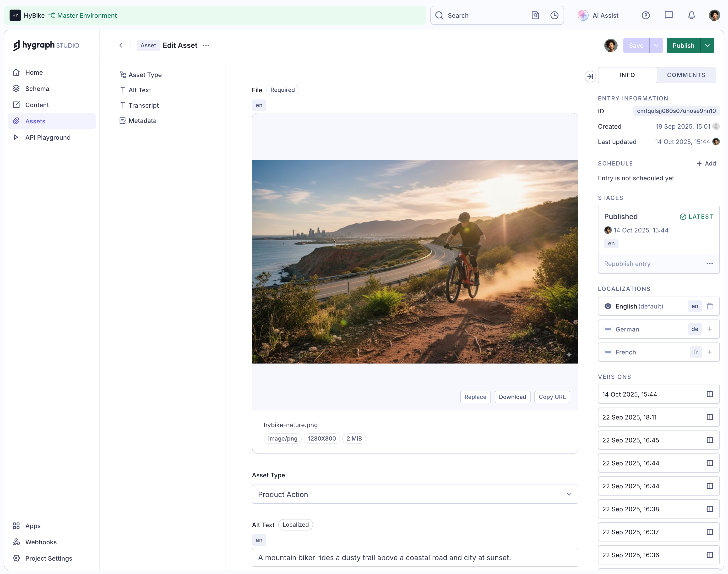Toggle French localization visibility eye
The width and height of the screenshot is (728, 574).
click(608, 352)
